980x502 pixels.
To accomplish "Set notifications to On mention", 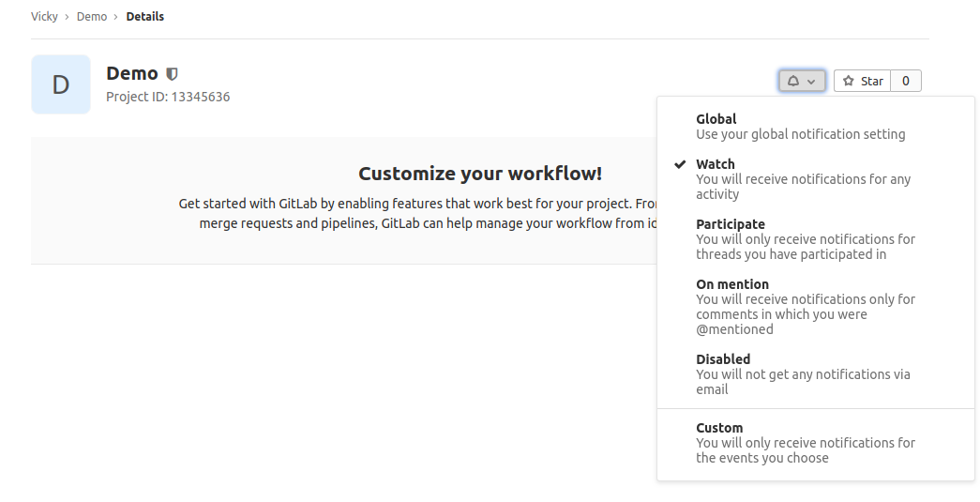I will tap(805, 306).
